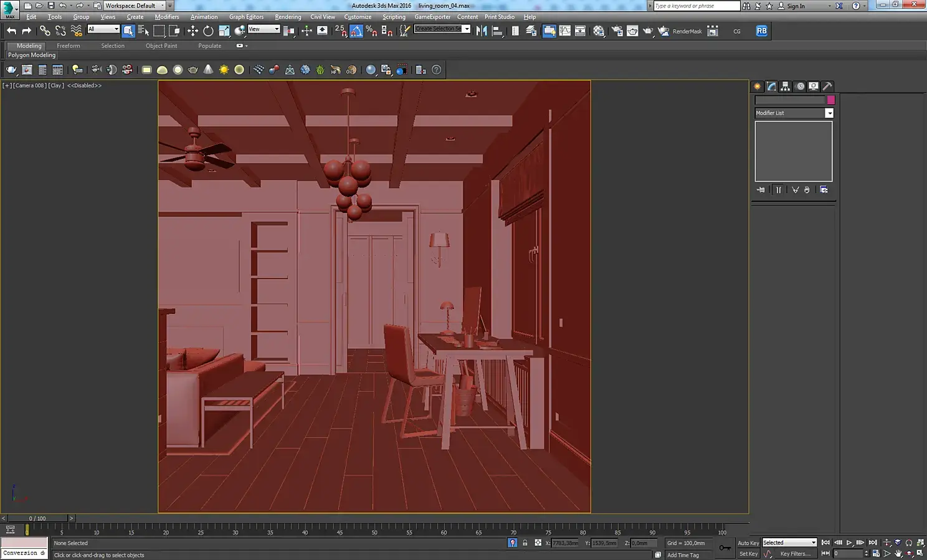
Task: Click the Key Filters button
Action: [796, 554]
